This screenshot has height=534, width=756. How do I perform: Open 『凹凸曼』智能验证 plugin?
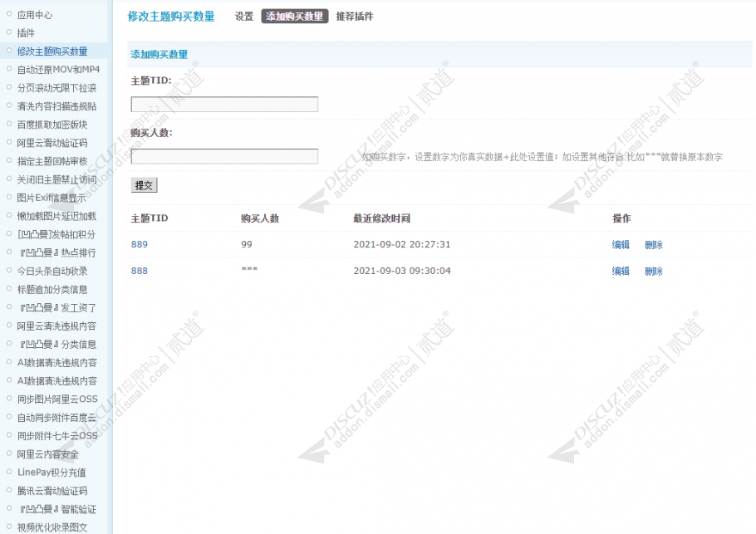click(x=56, y=509)
